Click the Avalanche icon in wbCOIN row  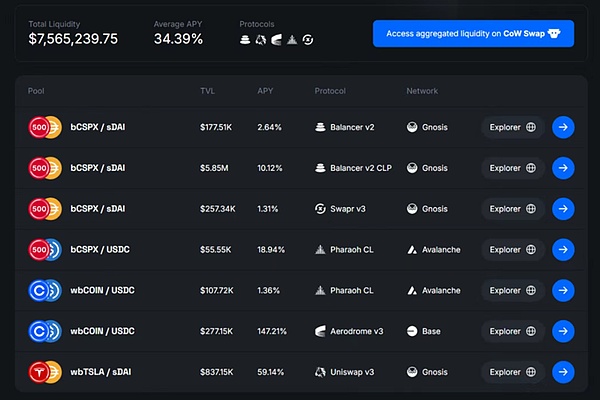(x=412, y=290)
